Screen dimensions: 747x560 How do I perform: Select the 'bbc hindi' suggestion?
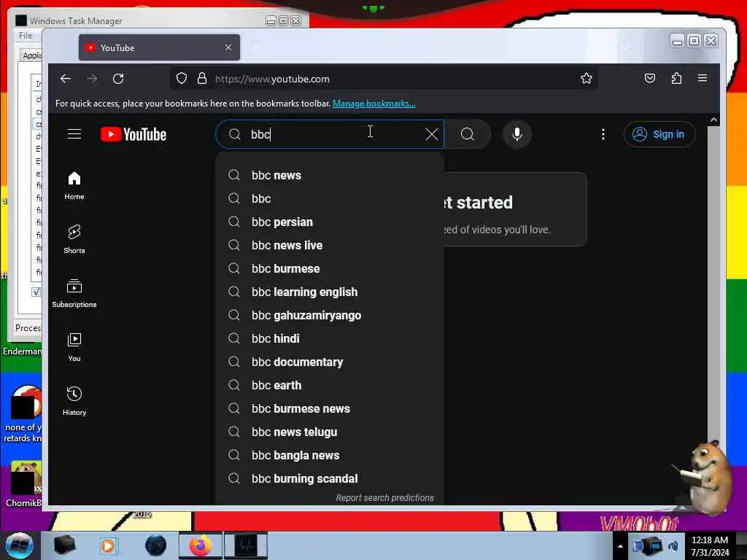[x=330, y=338]
